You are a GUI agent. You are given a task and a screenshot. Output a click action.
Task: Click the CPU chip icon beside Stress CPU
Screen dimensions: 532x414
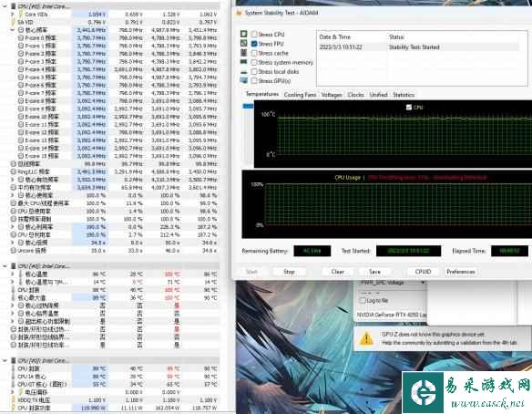click(x=243, y=34)
